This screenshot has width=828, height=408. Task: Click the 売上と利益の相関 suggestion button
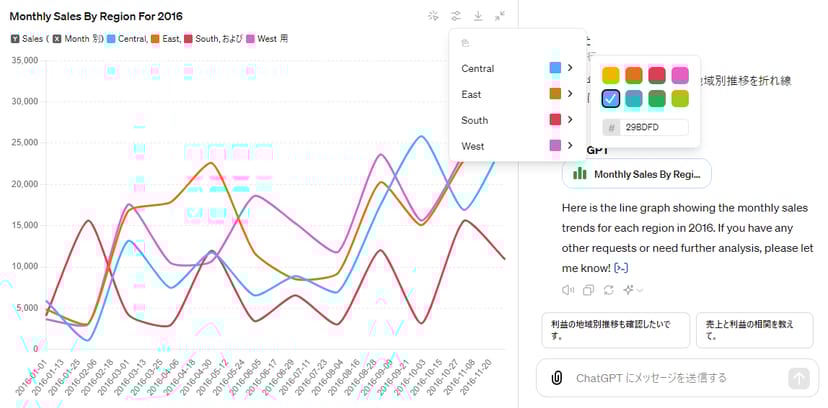pos(754,330)
